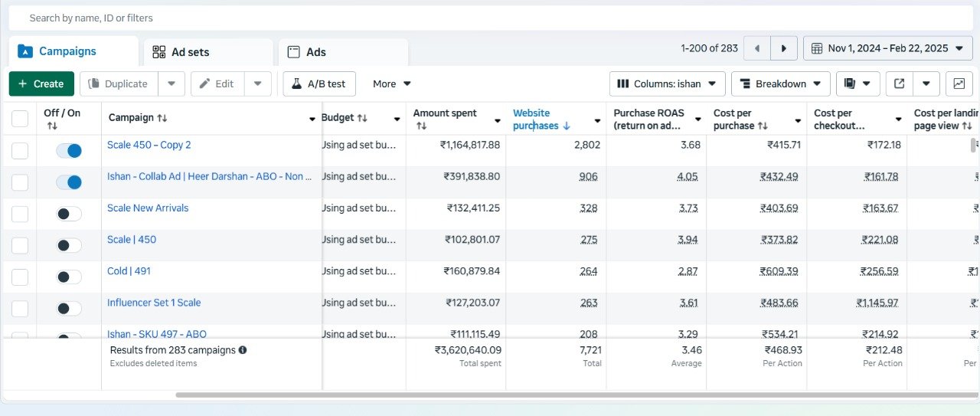Select all campaigns with header checkbox
This screenshot has height=416, width=980.
[20, 119]
